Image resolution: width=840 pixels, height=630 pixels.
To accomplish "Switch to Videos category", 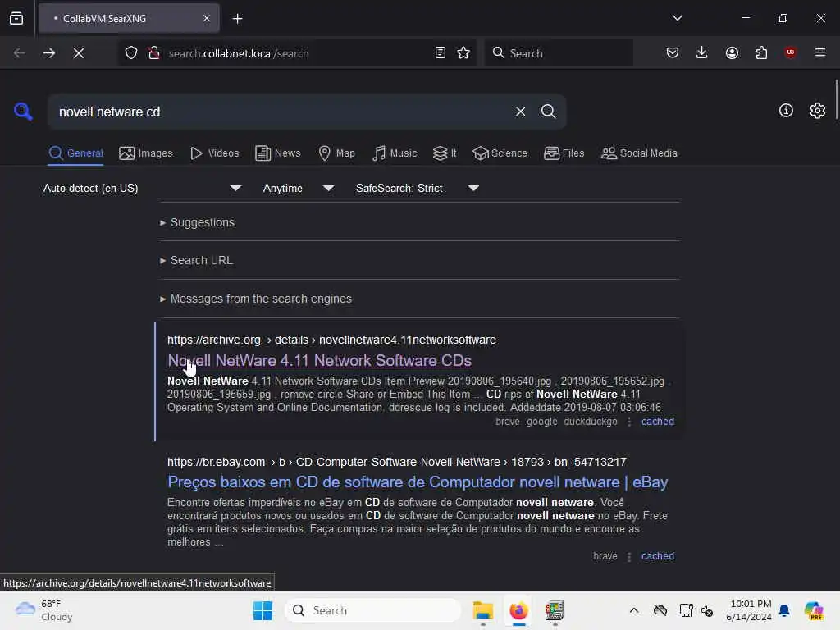I will pos(214,153).
